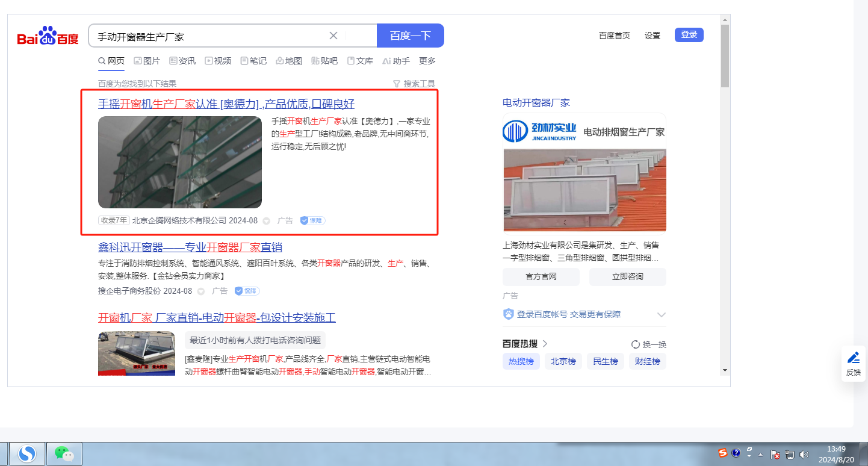
Task: Click the Baidu logo
Action: [x=48, y=36]
